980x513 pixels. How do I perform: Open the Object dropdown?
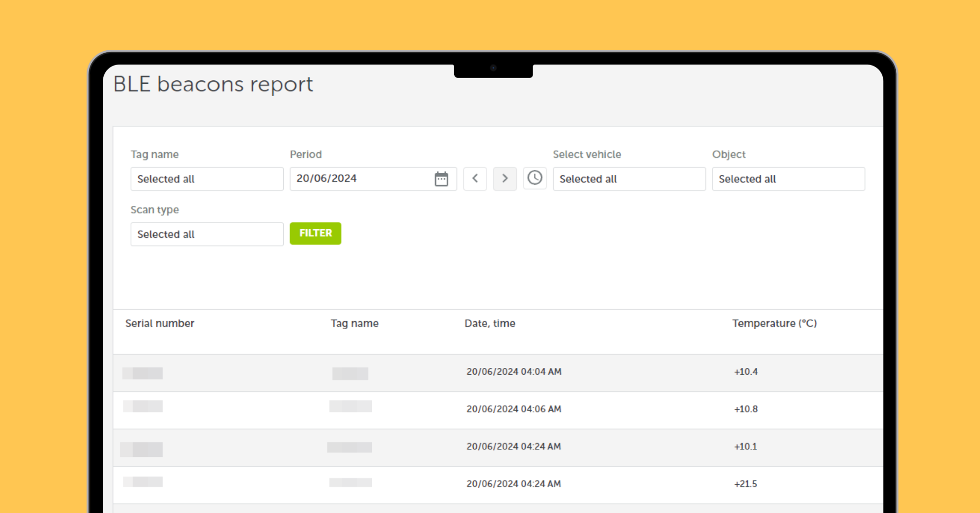(788, 178)
